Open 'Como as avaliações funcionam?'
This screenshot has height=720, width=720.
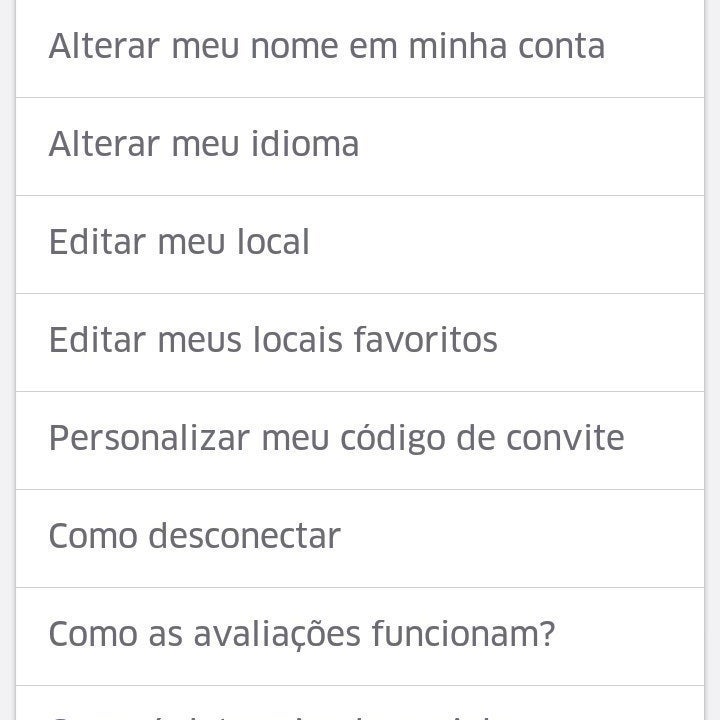click(360, 636)
